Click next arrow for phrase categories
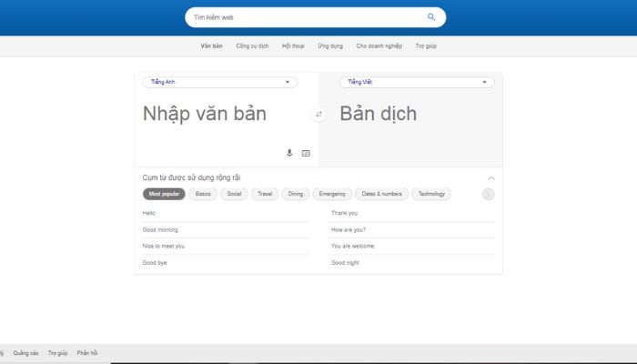This screenshot has width=637, height=364. click(489, 194)
